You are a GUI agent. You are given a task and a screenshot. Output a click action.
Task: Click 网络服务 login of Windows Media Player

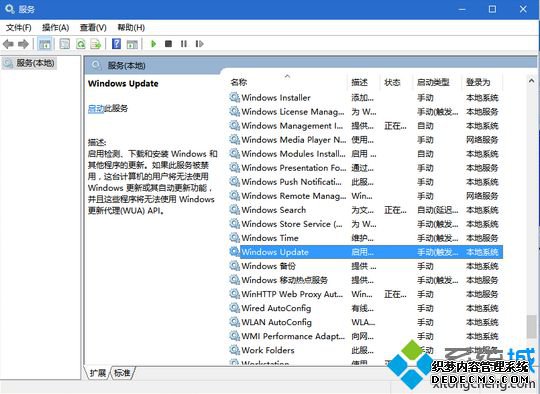click(x=482, y=140)
